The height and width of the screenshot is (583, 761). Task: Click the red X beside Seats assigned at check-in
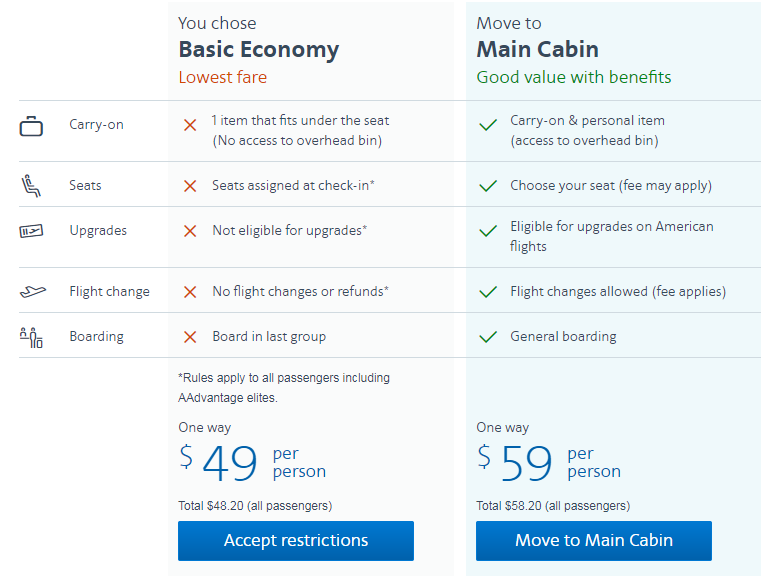190,186
